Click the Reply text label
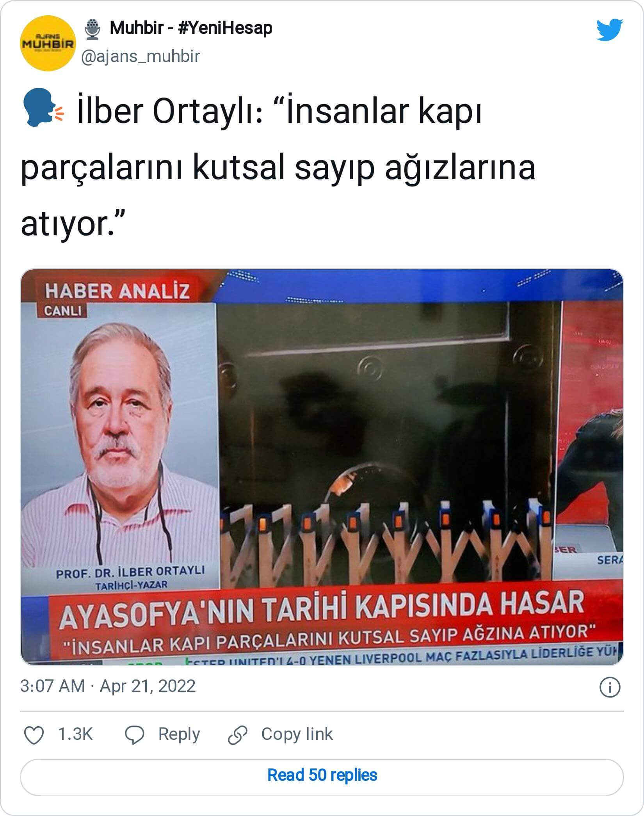This screenshot has height=816, width=644. click(179, 734)
